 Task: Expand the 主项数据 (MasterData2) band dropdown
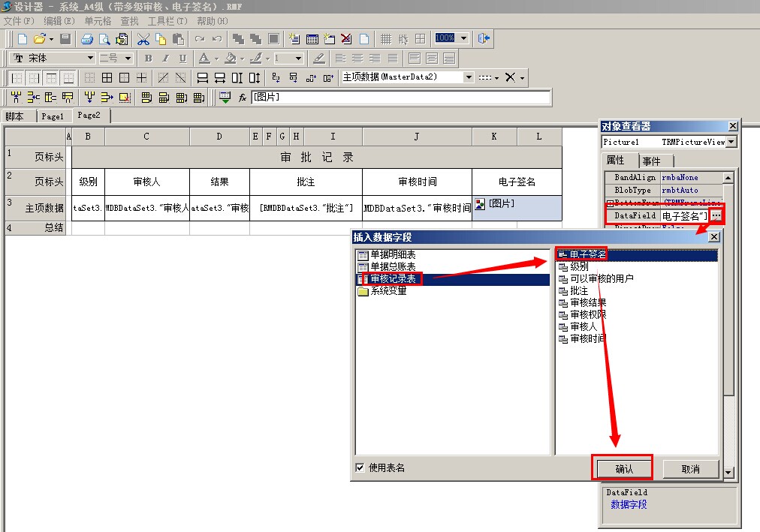point(469,77)
